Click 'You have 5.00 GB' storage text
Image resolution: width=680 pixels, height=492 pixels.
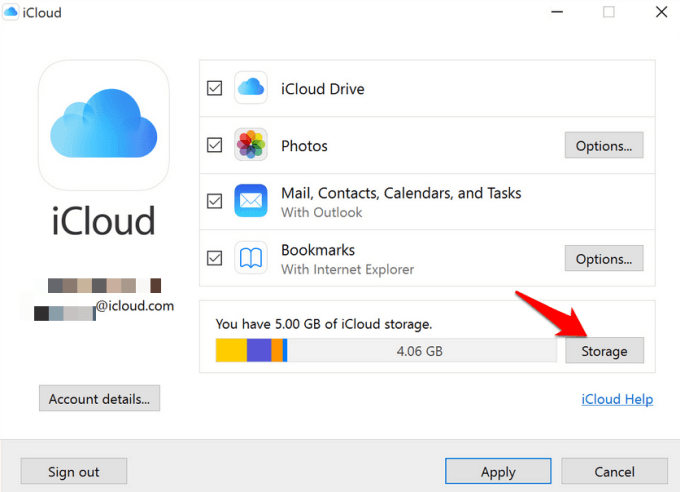[324, 324]
